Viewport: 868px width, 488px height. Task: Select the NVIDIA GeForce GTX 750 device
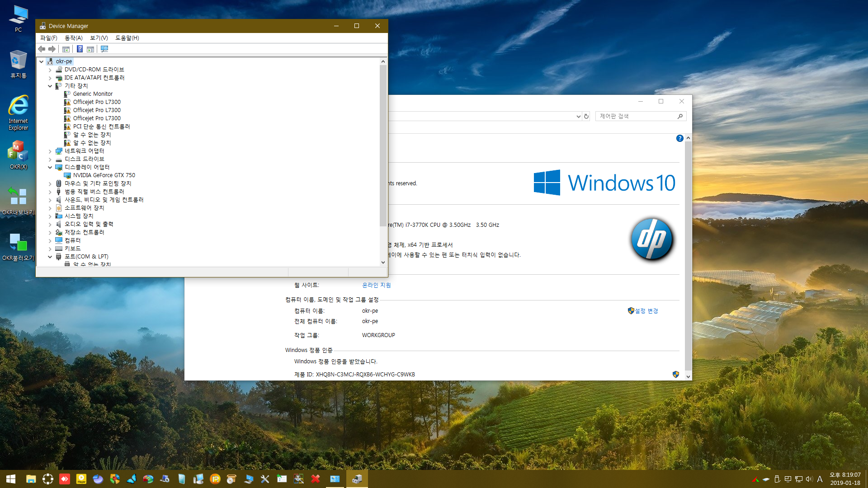coord(104,175)
